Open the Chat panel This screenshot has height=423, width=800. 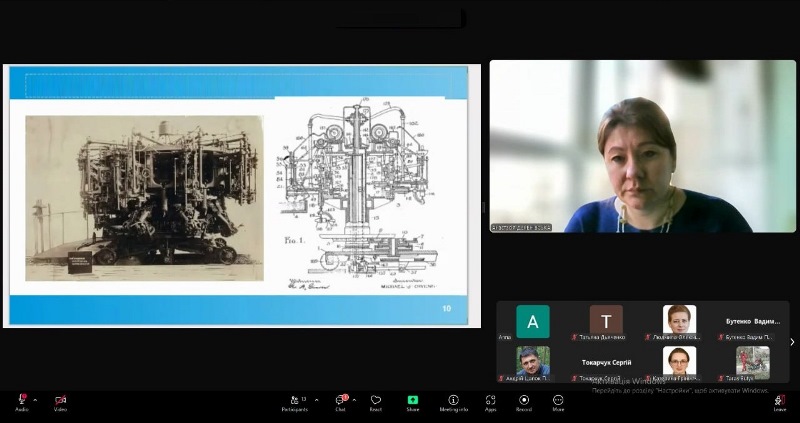[x=339, y=401]
